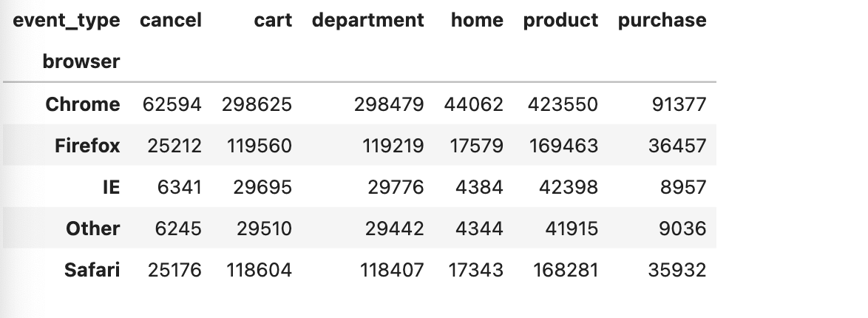The height and width of the screenshot is (318, 868).
Task: Select Other department value 29442
Action: tap(394, 229)
